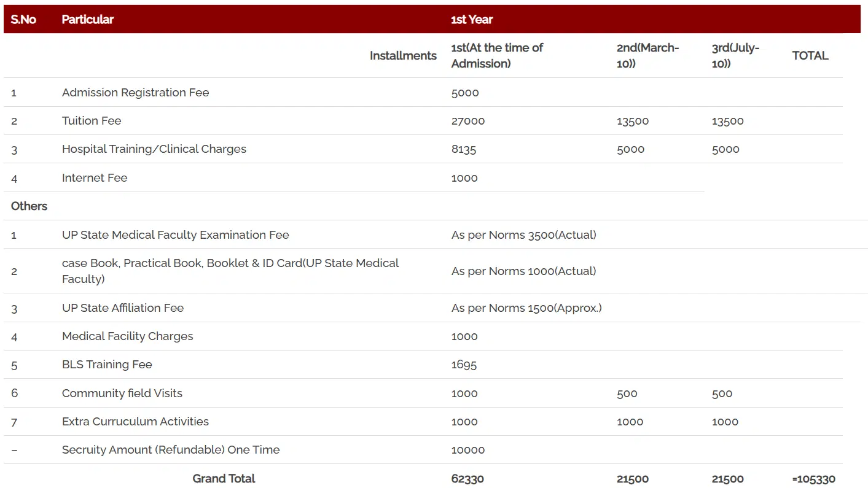Select the Community field Visits label

pos(122,393)
